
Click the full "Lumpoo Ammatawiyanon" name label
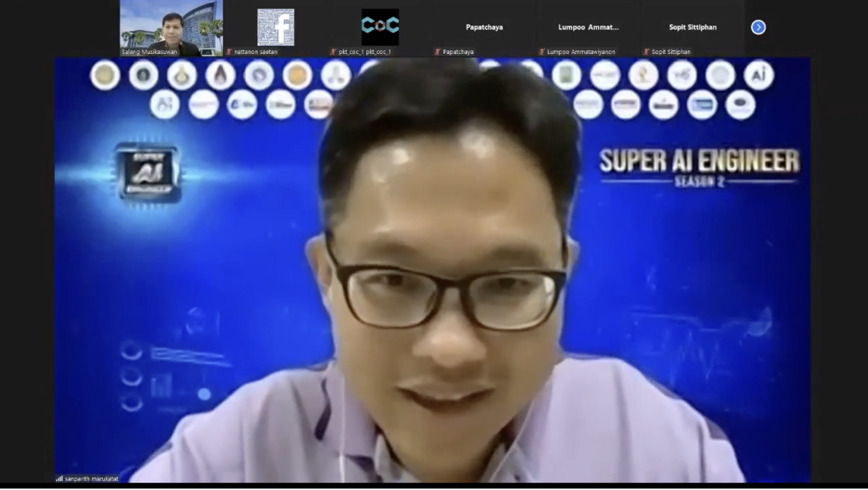[581, 52]
